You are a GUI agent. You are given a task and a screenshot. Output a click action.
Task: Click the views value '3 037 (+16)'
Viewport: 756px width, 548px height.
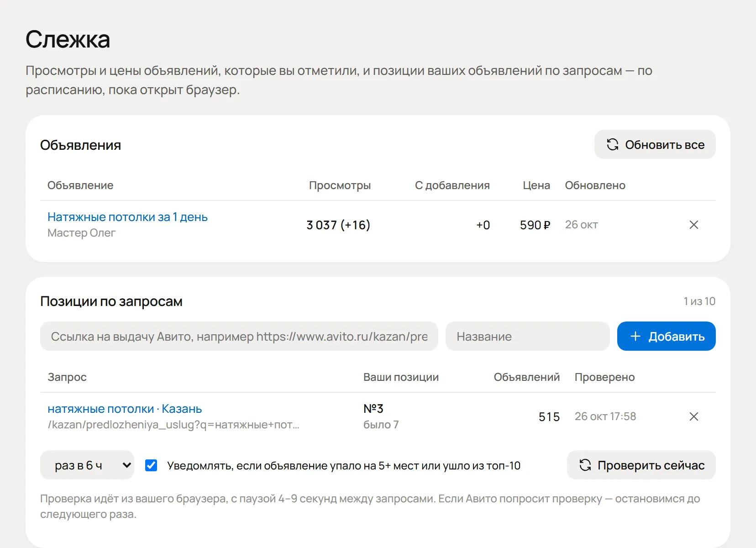pos(338,225)
